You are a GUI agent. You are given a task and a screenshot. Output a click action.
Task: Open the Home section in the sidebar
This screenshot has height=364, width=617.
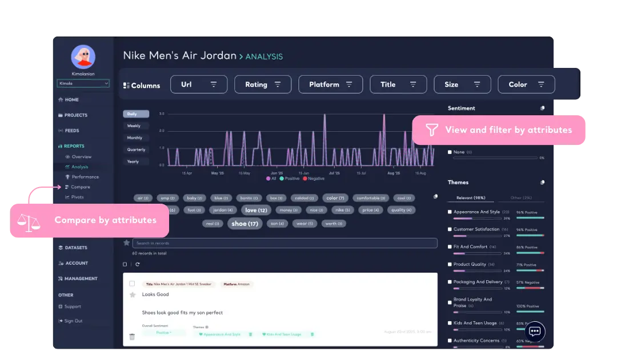[70, 99]
